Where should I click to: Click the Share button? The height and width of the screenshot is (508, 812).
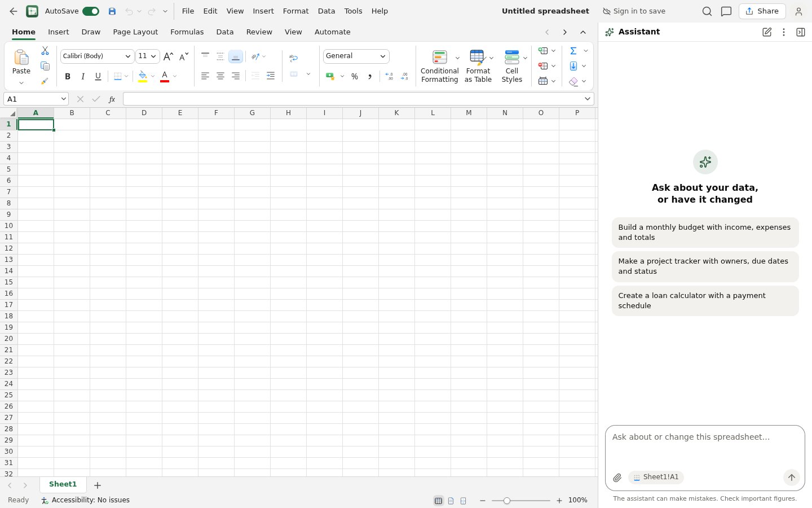click(762, 11)
